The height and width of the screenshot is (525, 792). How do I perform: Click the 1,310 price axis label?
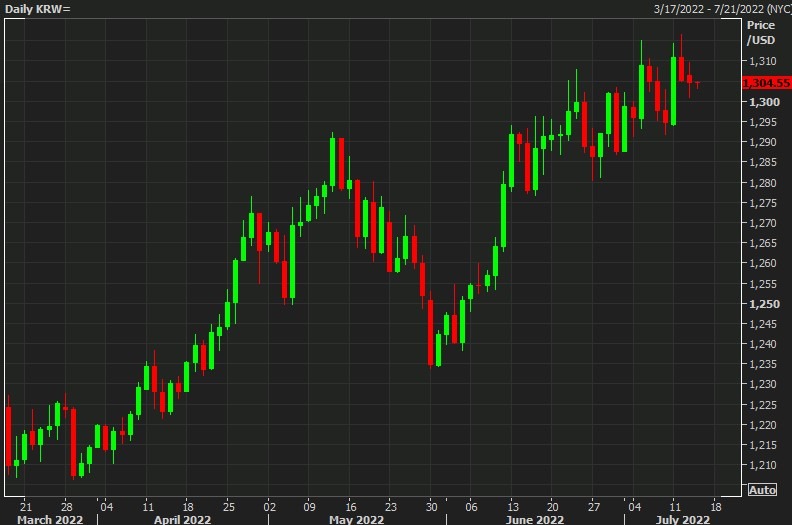coord(763,61)
